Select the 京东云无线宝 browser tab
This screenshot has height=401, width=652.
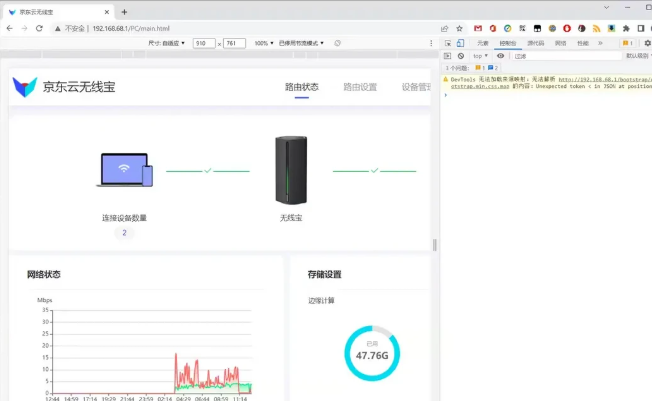[x=59, y=12]
